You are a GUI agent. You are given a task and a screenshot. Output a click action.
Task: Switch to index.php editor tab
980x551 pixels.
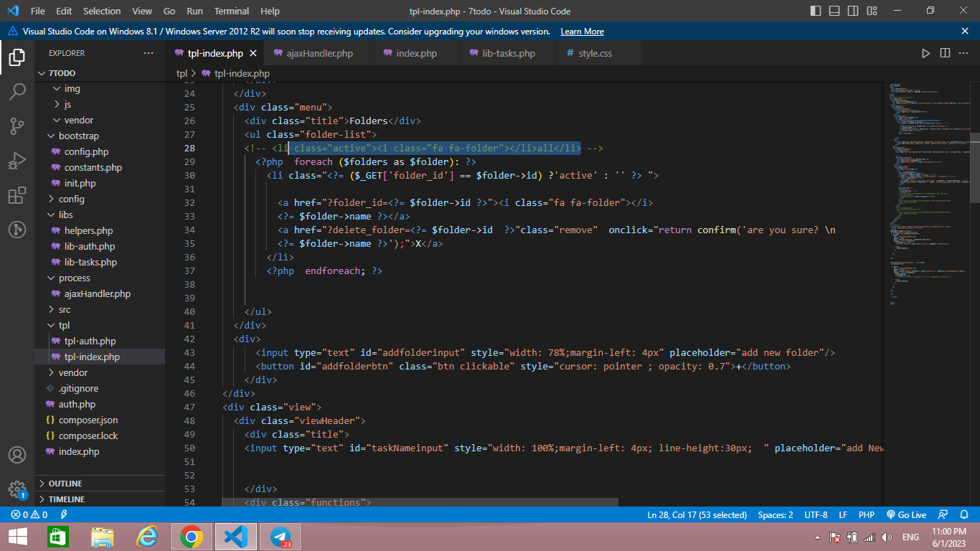tap(416, 53)
